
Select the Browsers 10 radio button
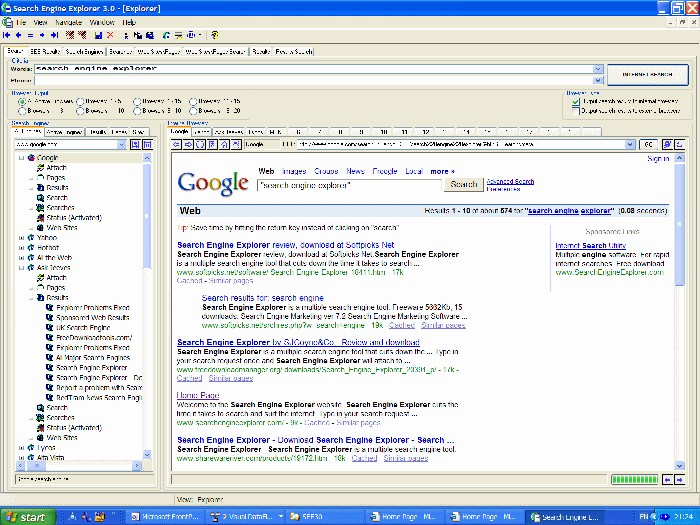(x=80, y=111)
